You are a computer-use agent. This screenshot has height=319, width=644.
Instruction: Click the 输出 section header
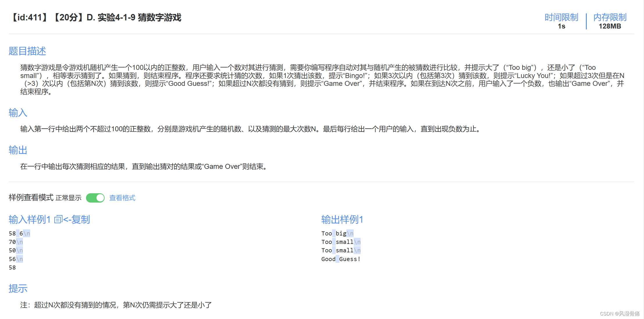[x=17, y=150]
